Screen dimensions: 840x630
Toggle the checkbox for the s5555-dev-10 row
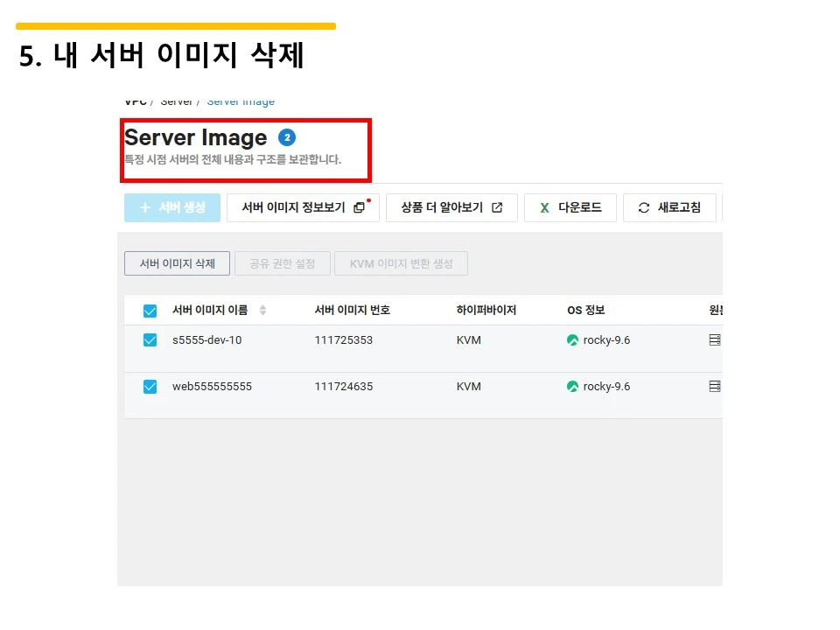[x=150, y=340]
